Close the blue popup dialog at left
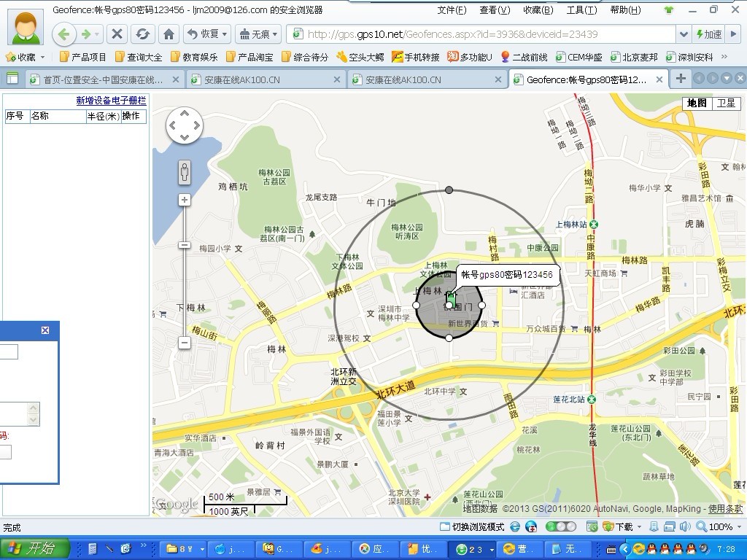This screenshot has height=560, width=747. (45, 330)
